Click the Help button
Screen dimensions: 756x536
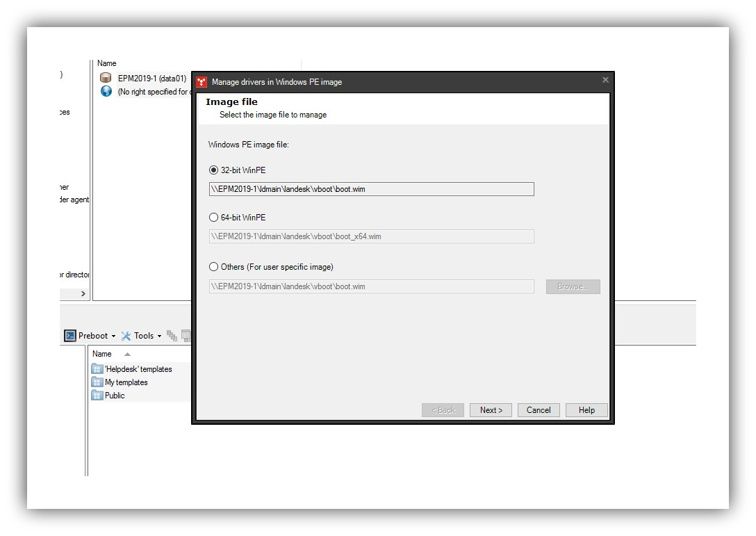(586, 409)
